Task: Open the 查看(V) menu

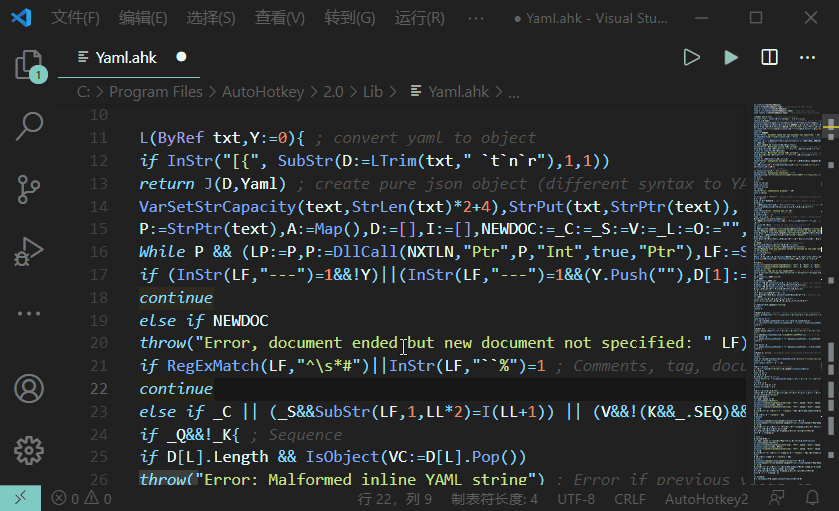Action: pos(279,18)
